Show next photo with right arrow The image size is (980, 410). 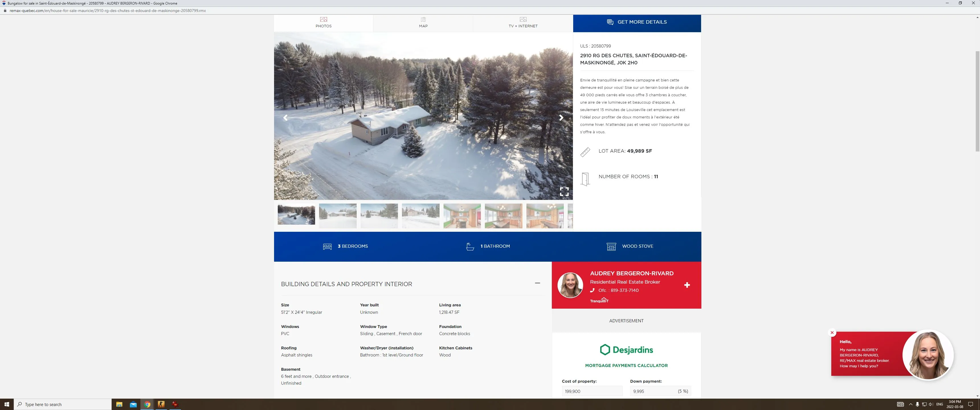click(561, 118)
